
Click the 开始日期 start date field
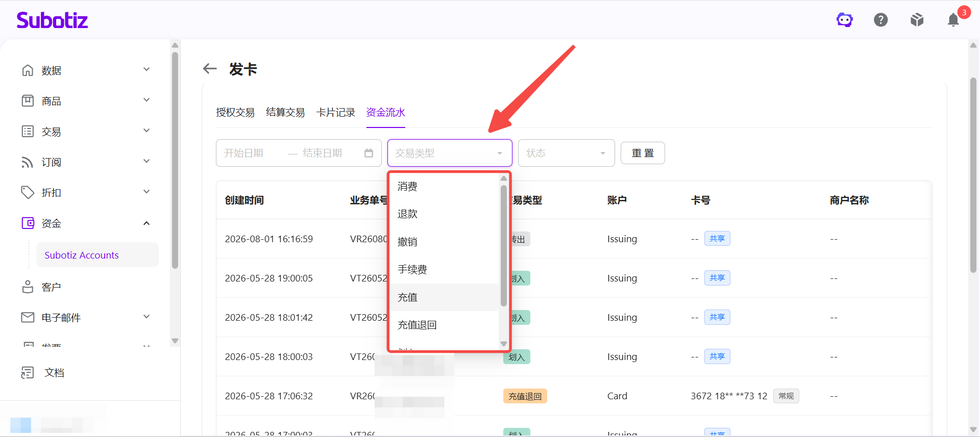pyautogui.click(x=244, y=153)
